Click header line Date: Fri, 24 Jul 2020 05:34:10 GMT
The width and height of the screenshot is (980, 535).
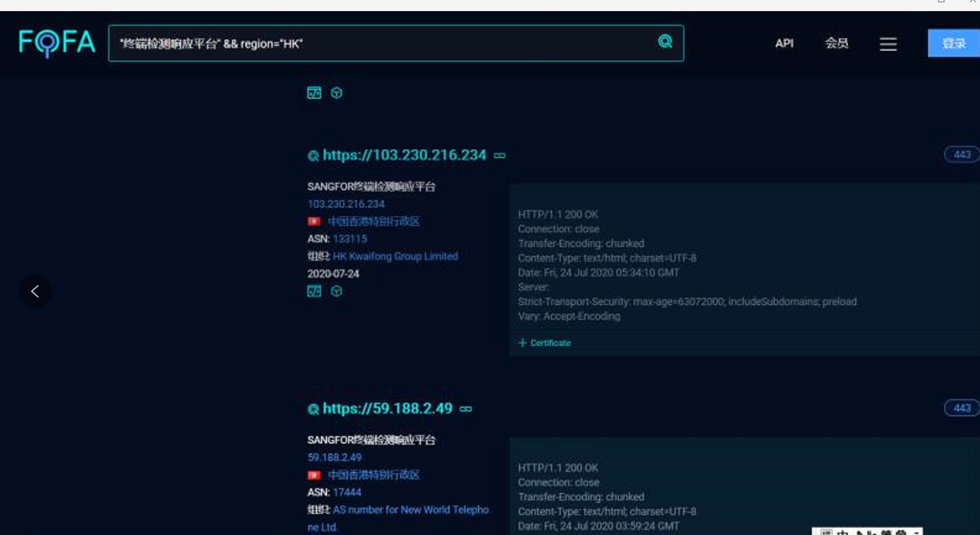pos(599,272)
